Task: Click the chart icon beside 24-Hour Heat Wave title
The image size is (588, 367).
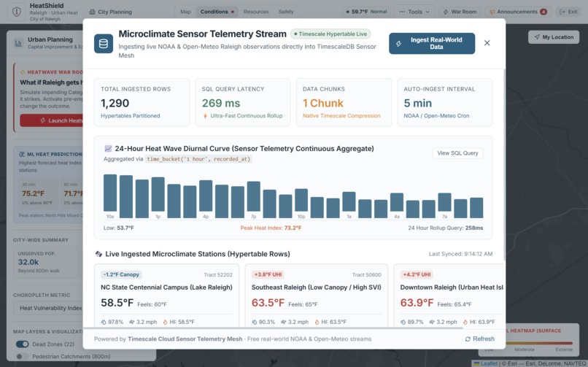Action: pos(108,148)
